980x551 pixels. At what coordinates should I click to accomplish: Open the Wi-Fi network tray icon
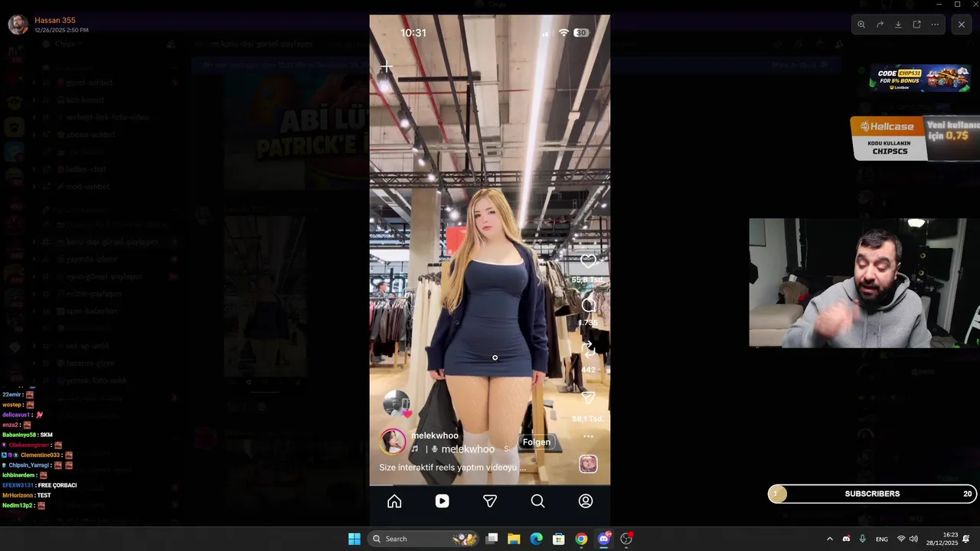(x=901, y=539)
